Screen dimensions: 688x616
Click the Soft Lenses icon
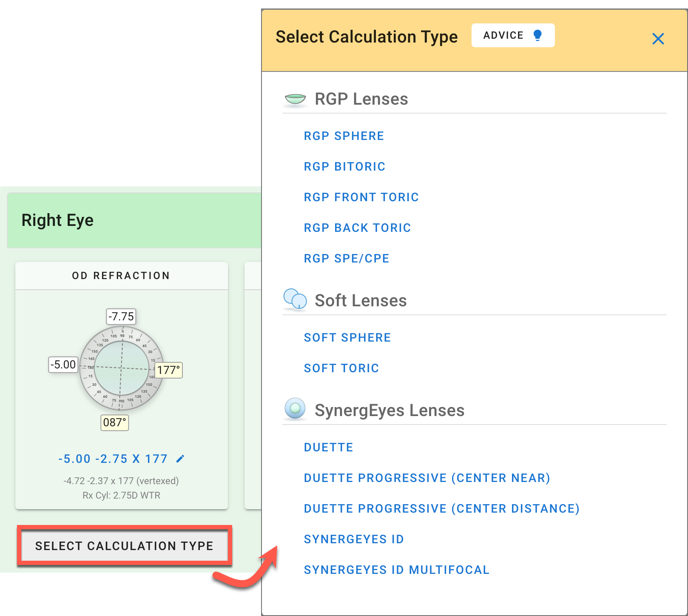coord(295,299)
